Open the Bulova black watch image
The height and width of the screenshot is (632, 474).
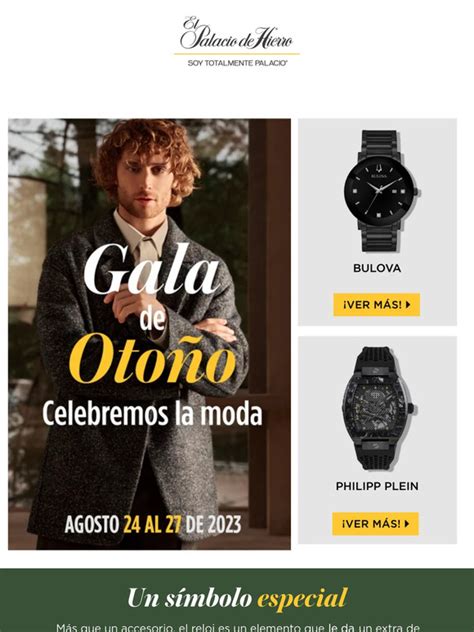(x=380, y=191)
